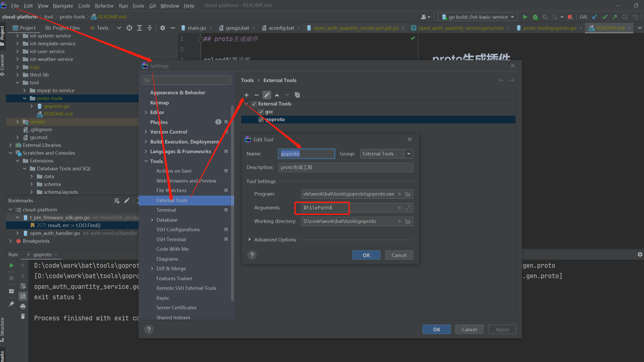Expand Editor settings category

(x=146, y=112)
